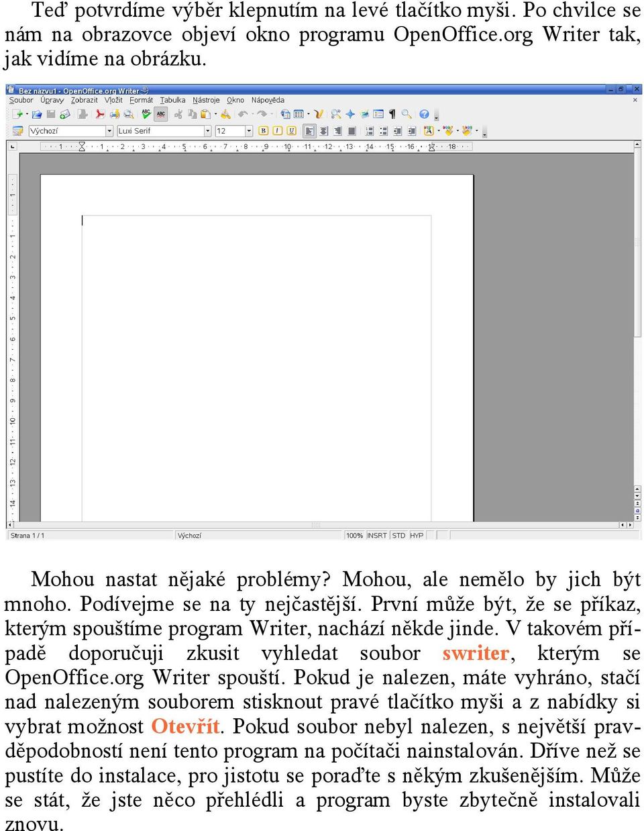Image resolution: width=644 pixels, height=831 pixels.
Task: Toggle Nonprinting Characters pilcrow icon
Action: click(x=392, y=114)
